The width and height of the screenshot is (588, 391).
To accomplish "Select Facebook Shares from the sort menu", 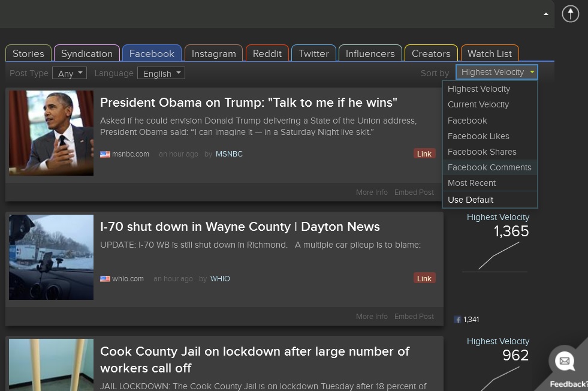I will 481,152.
